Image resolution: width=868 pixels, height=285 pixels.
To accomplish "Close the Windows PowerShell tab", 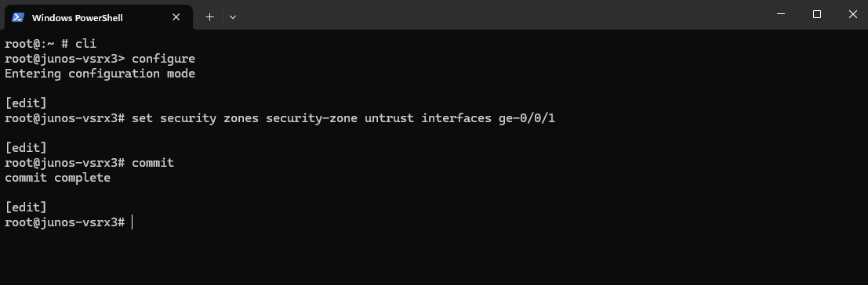I will pos(176,17).
